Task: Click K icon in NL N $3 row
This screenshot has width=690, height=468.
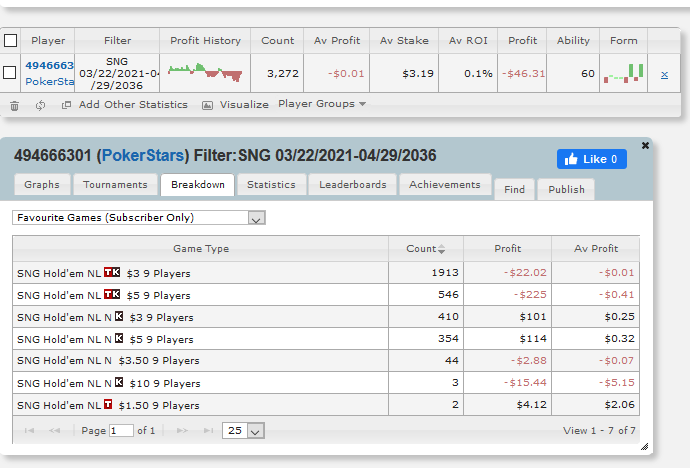Action: click(x=119, y=316)
